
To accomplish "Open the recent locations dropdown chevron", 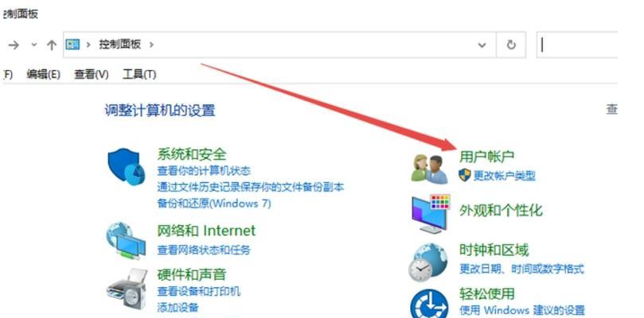I will [x=33, y=45].
